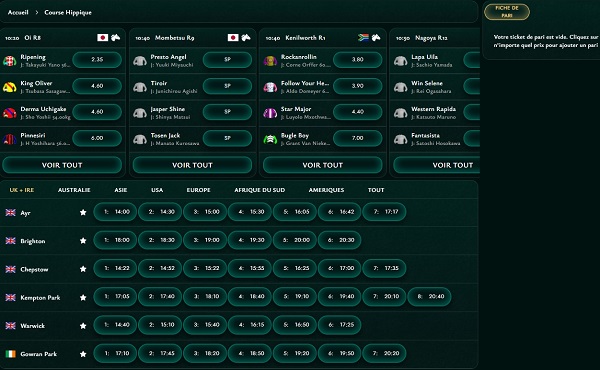600x370 pixels.
Task: Favorite the Brighton meeting star
Action: point(83,241)
